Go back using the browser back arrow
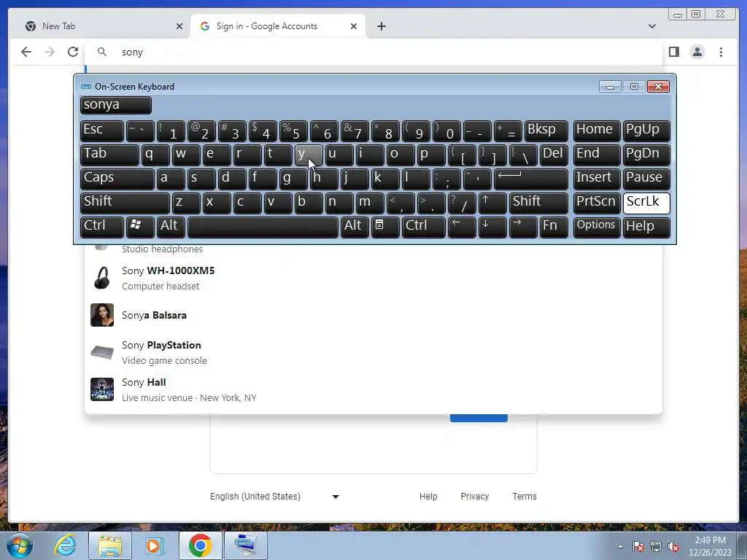747x560 pixels. click(26, 52)
